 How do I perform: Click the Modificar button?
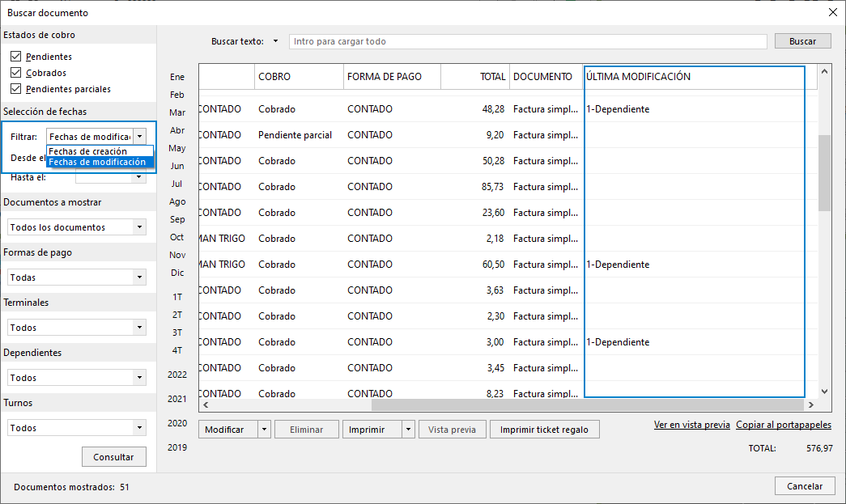(x=228, y=429)
